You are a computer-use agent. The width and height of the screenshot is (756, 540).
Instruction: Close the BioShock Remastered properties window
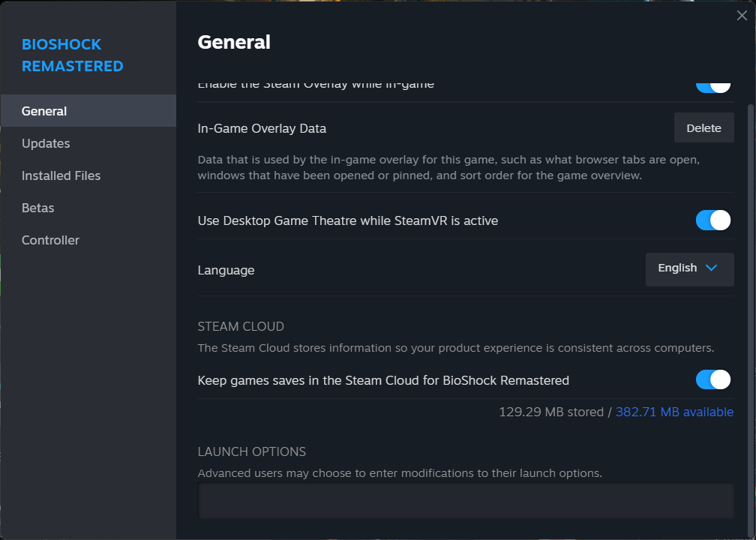742,16
